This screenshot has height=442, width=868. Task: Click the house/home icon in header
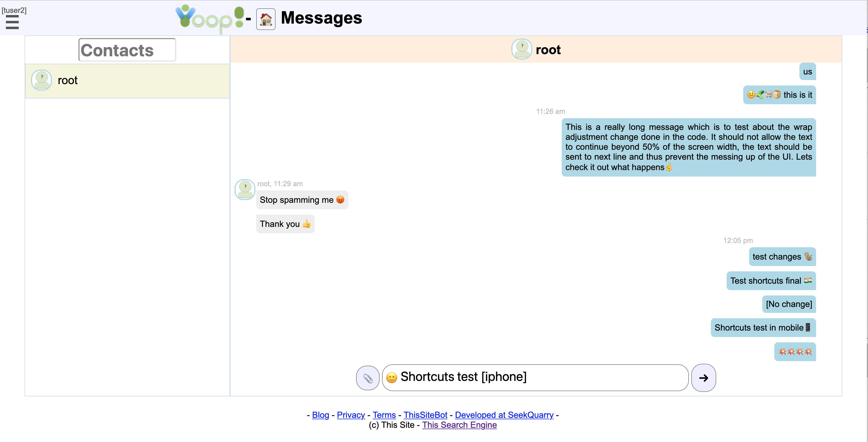click(265, 18)
